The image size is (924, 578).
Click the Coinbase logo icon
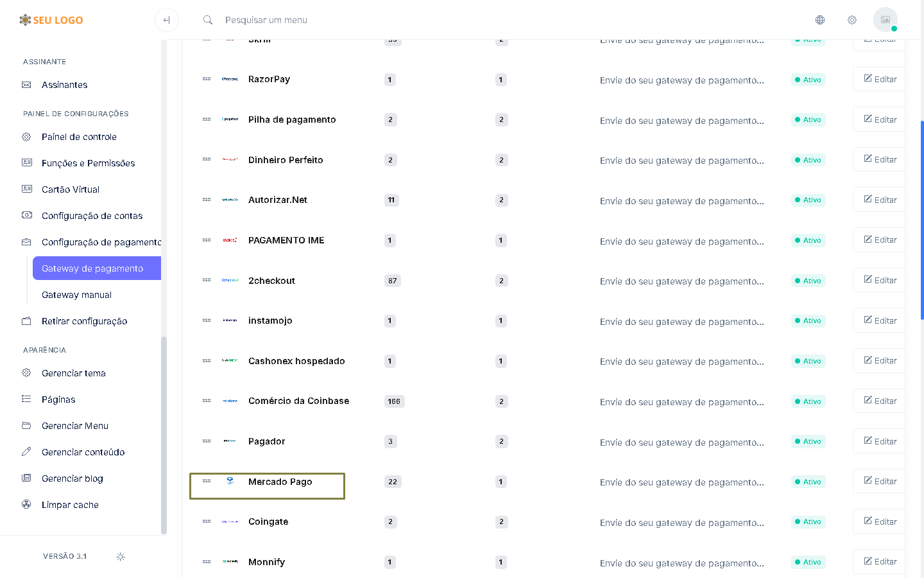pos(230,401)
